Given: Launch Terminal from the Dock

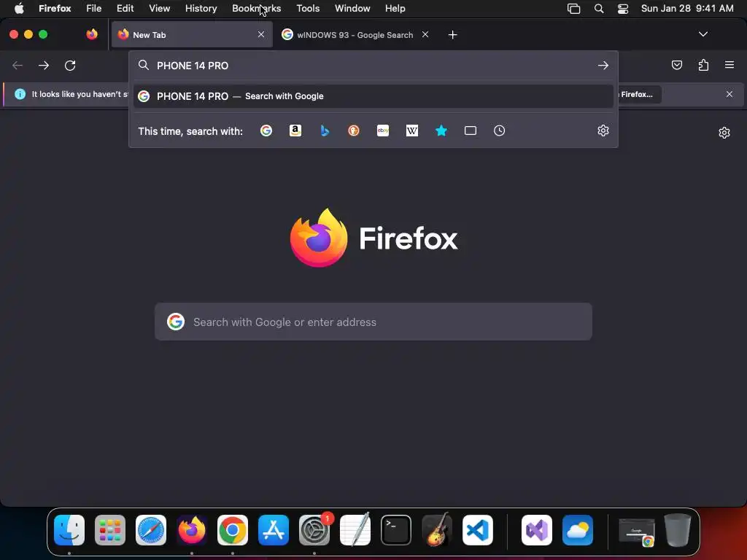Looking at the screenshot, I should pos(396,530).
